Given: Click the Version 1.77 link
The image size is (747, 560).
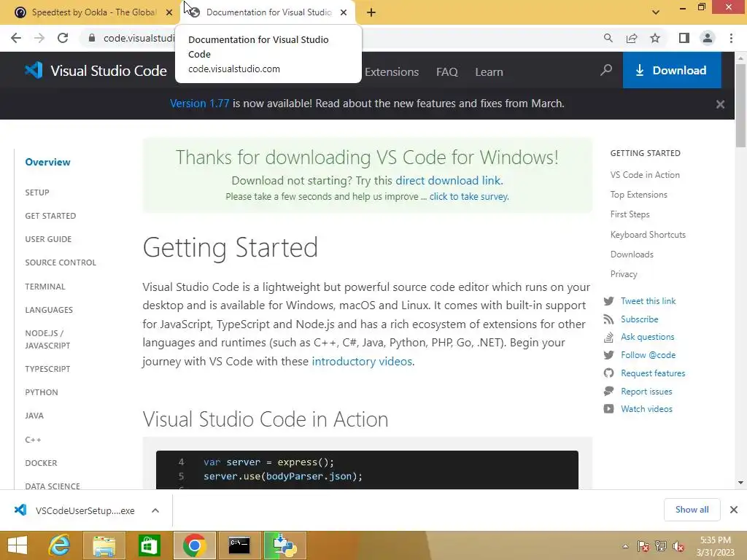Looking at the screenshot, I should pyautogui.click(x=200, y=104).
